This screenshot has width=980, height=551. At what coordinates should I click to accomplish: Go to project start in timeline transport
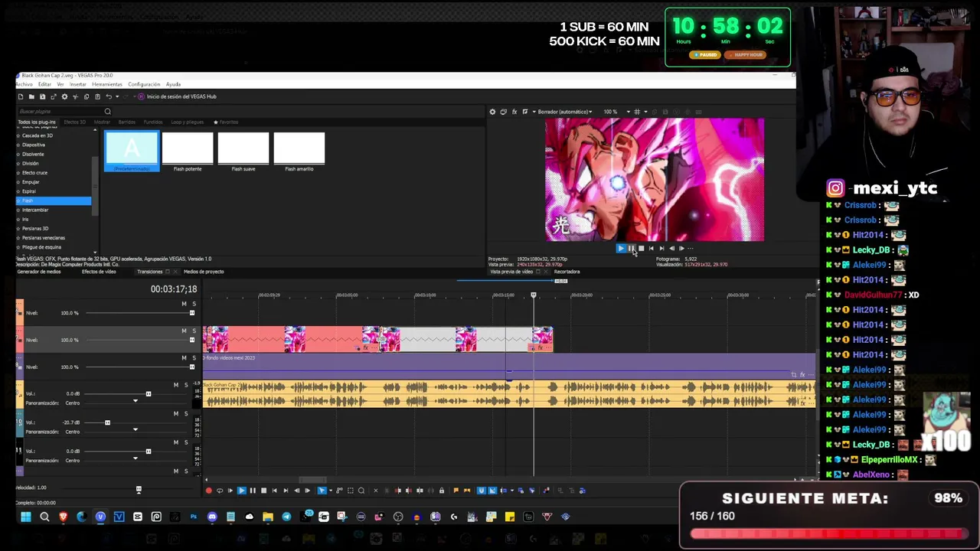click(275, 491)
